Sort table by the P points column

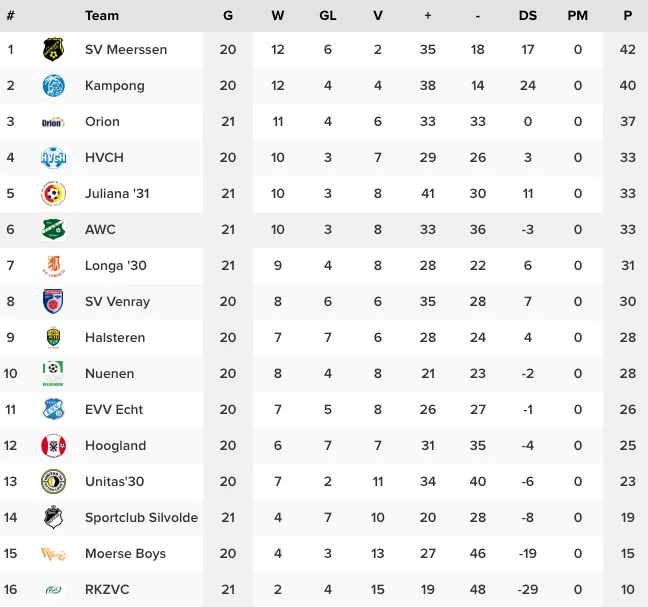click(627, 16)
